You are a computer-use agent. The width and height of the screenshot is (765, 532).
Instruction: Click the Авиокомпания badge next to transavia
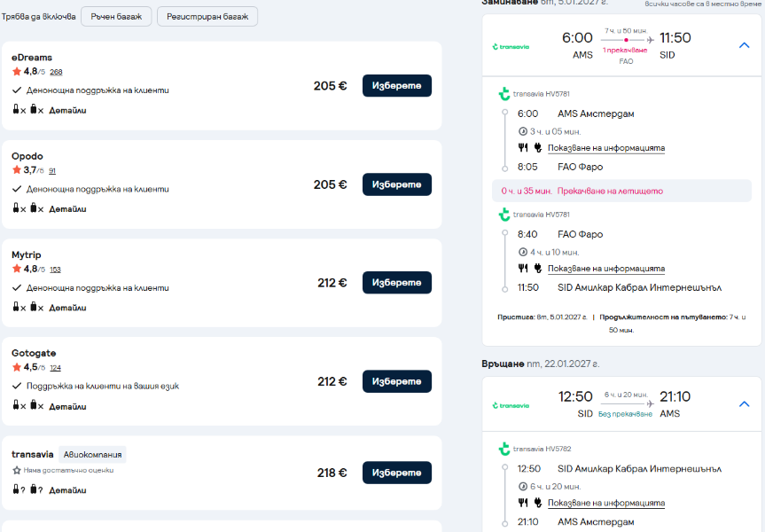pyautogui.click(x=93, y=454)
